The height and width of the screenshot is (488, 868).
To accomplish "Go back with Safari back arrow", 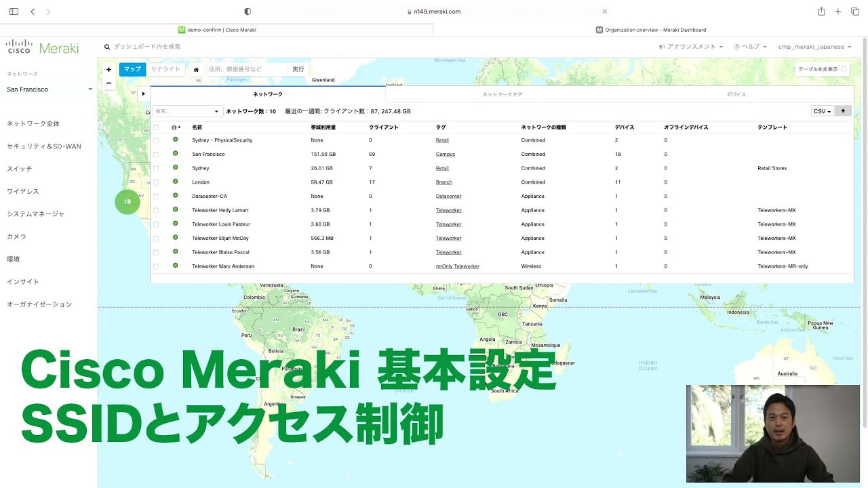I will click(33, 12).
